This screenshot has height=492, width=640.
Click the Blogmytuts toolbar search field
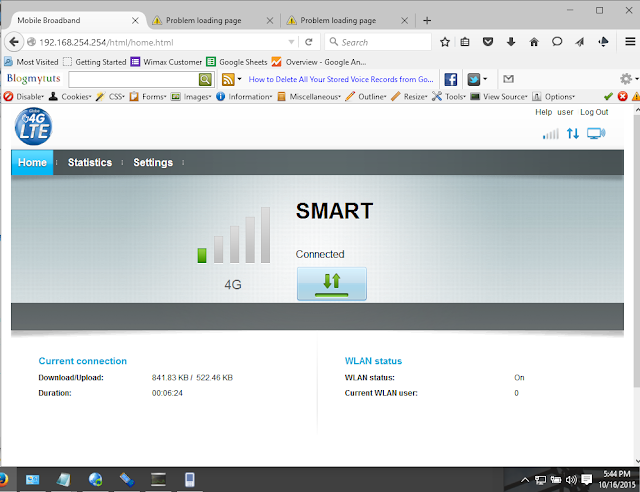coord(134,79)
